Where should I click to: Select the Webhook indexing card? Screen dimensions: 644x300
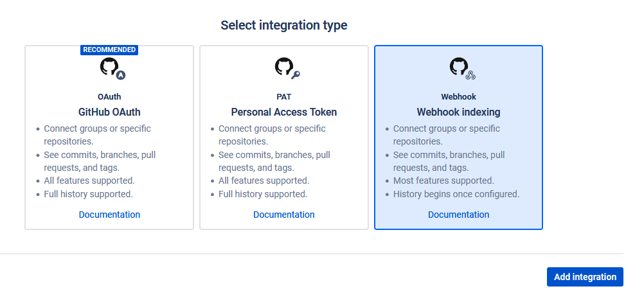pyautogui.click(x=458, y=137)
